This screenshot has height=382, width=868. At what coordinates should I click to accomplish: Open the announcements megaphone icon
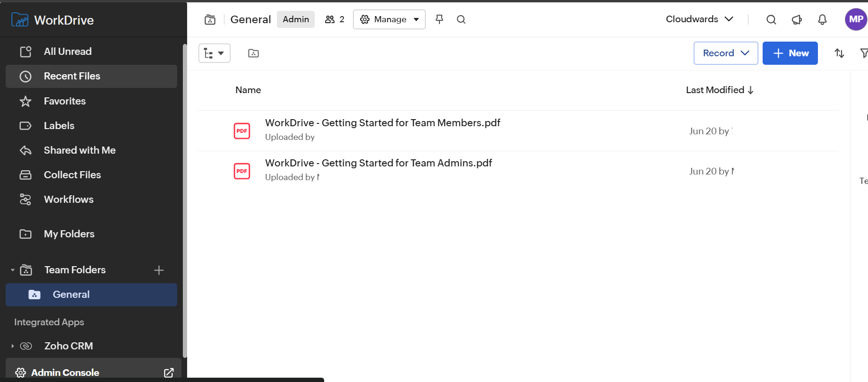(x=797, y=19)
